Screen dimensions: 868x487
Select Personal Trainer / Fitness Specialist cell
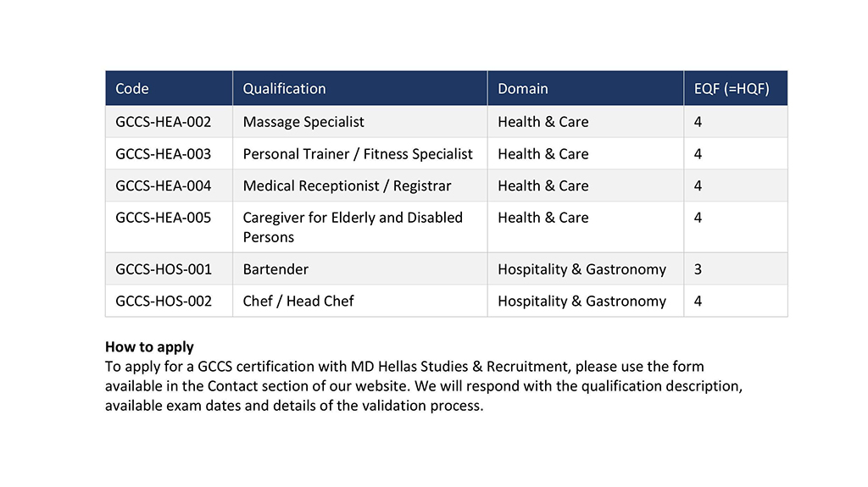pyautogui.click(x=358, y=154)
